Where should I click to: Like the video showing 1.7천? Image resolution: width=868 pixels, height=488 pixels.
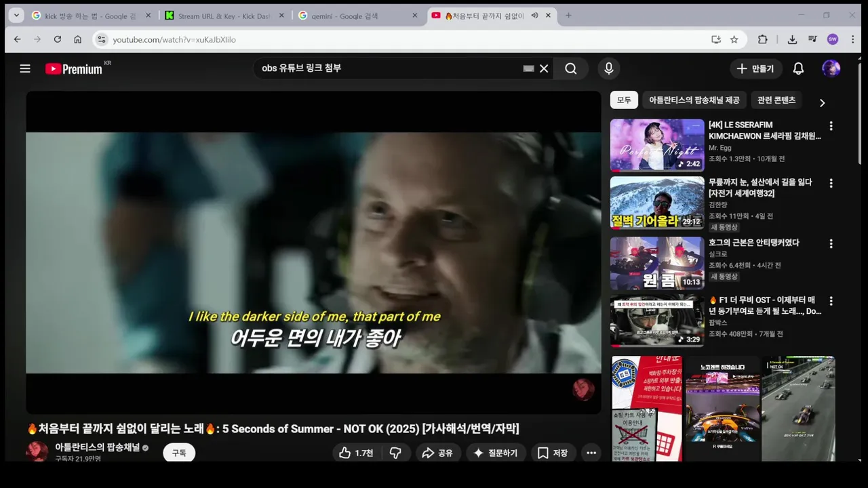tap(357, 453)
